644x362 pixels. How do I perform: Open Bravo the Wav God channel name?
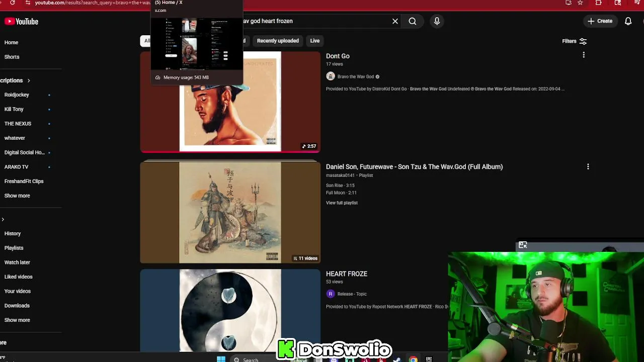click(355, 76)
